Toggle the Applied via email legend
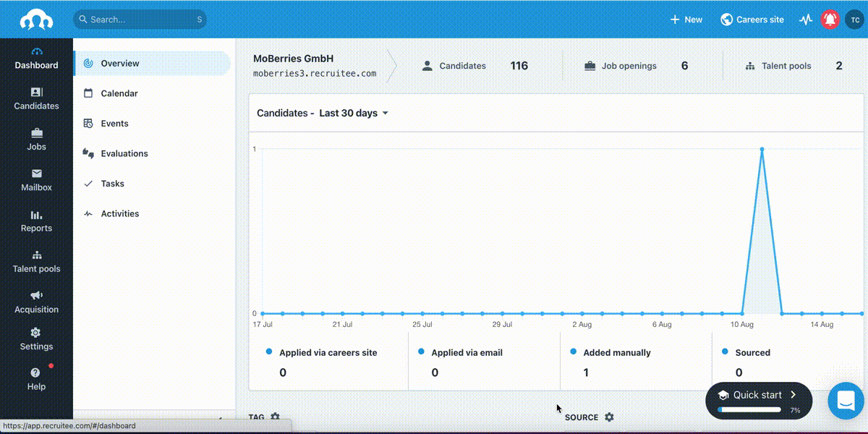 click(x=460, y=353)
